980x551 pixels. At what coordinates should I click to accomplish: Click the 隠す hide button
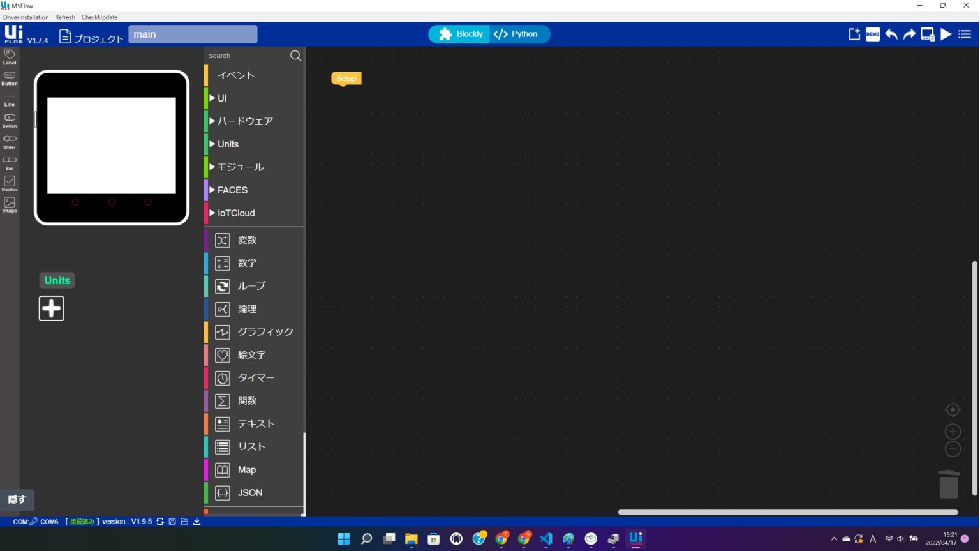(x=17, y=500)
